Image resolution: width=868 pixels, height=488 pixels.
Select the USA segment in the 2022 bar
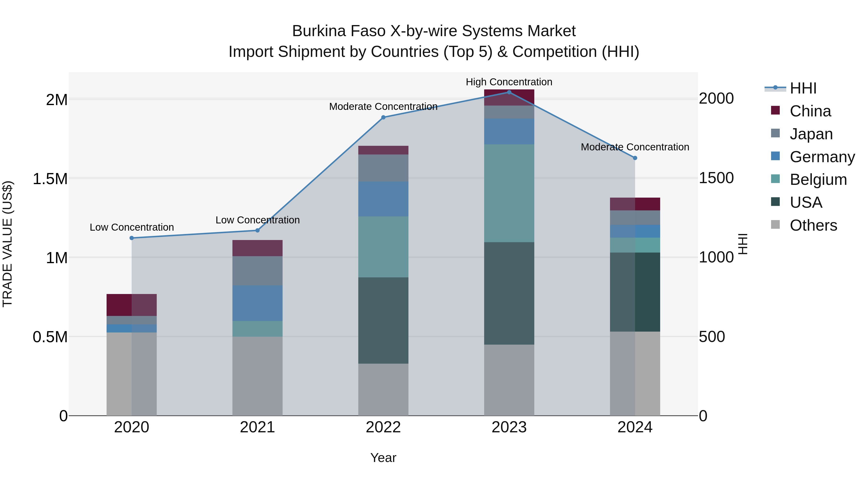pyautogui.click(x=383, y=320)
